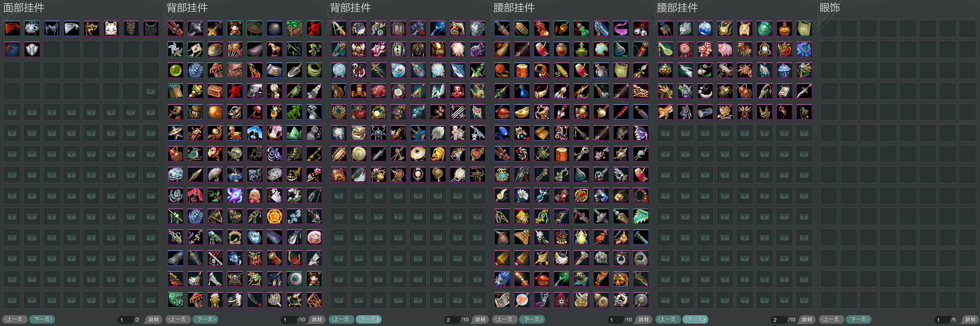Viewport: 980px width, 326px height.
Task: Click the panda back pendant icon
Action: [235, 279]
